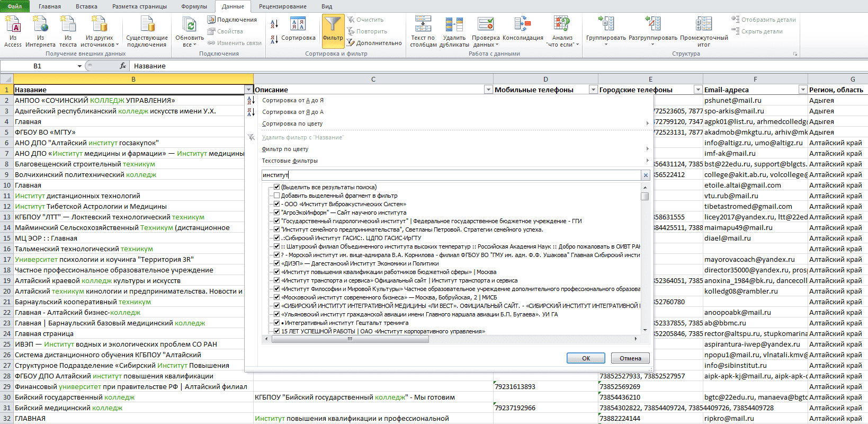868x424 pixels.
Task: Expand 'Фильтр по цвету' submenu
Action: tap(647, 149)
